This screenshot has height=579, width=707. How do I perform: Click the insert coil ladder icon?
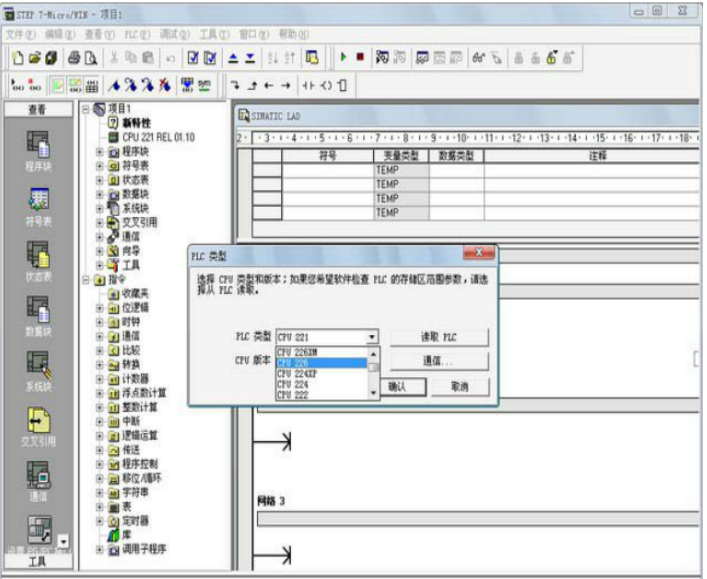pos(326,85)
